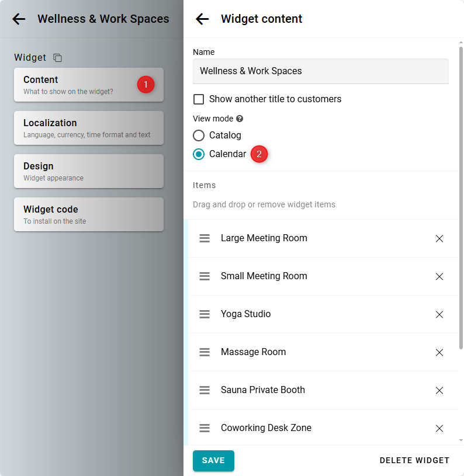Select the Catalog view mode
Image resolution: width=464 pixels, height=476 pixels.
(x=199, y=135)
